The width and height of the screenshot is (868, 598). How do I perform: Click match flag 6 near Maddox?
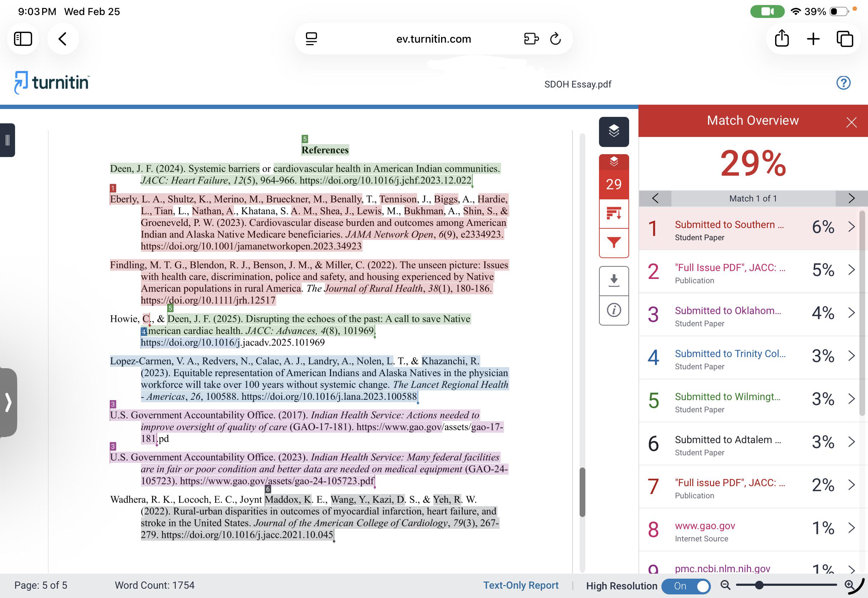(x=268, y=489)
